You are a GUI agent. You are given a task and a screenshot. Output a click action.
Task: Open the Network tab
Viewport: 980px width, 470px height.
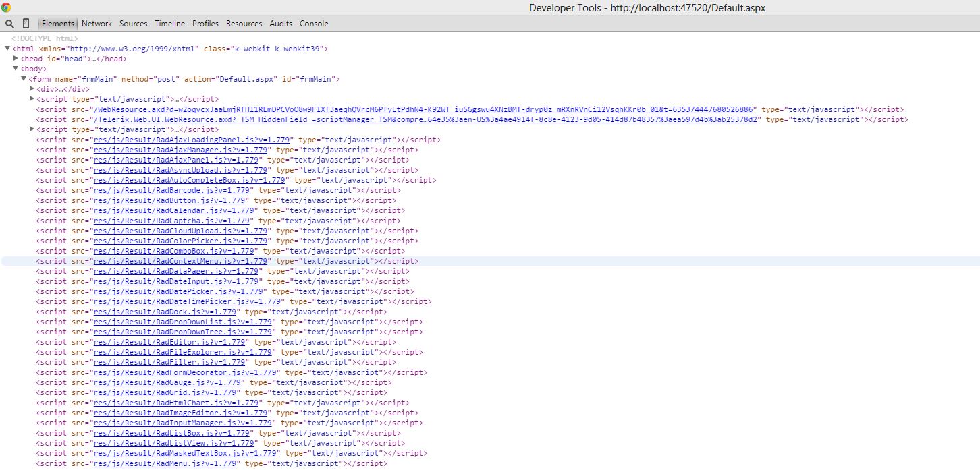click(x=97, y=24)
